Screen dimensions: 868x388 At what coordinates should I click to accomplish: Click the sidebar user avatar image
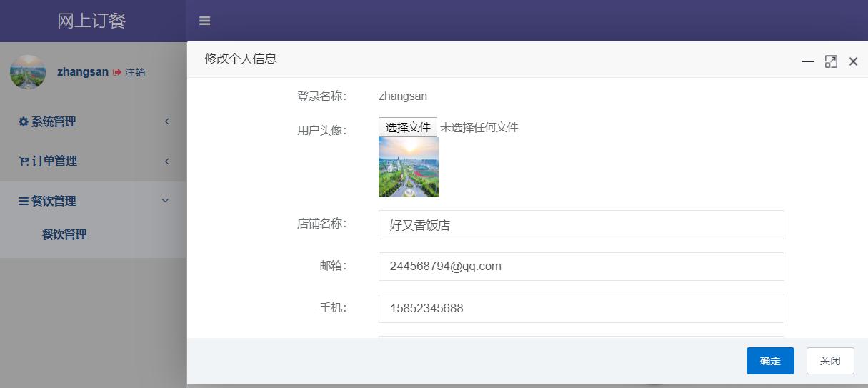28,72
